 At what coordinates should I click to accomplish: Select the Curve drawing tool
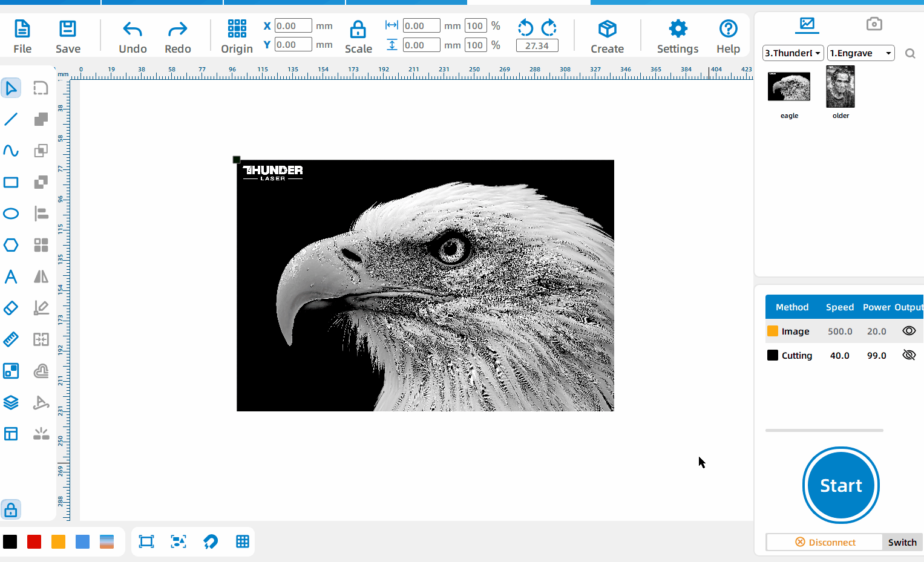[x=11, y=151]
